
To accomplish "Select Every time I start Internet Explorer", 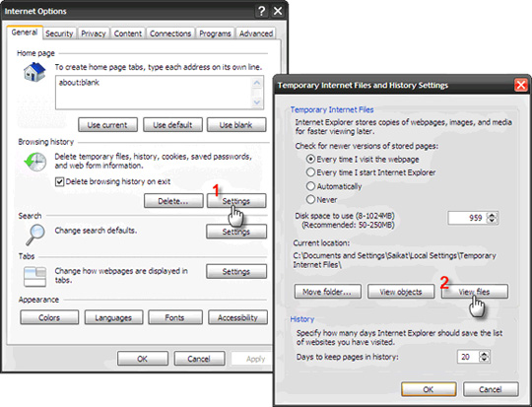I will coord(310,172).
